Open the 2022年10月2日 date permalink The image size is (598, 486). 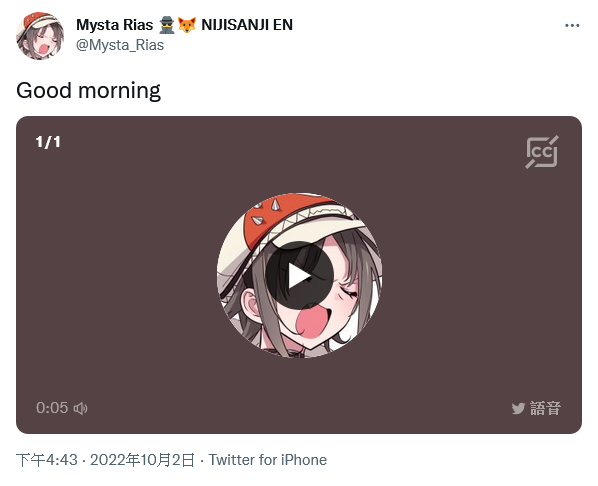click(x=142, y=460)
